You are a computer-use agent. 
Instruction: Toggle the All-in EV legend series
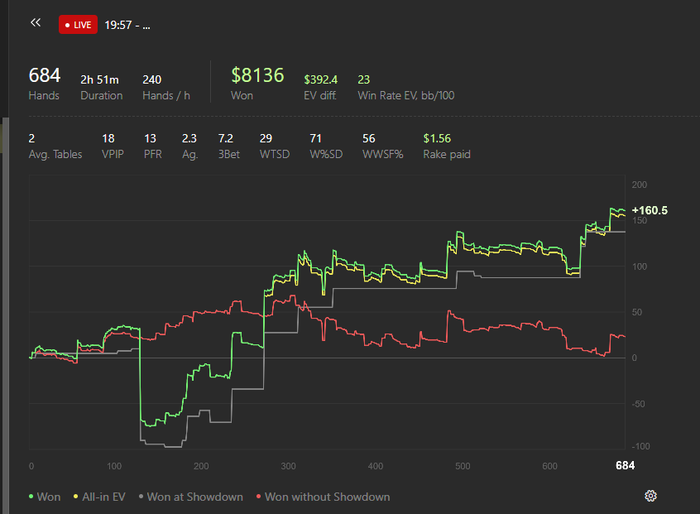pos(99,497)
